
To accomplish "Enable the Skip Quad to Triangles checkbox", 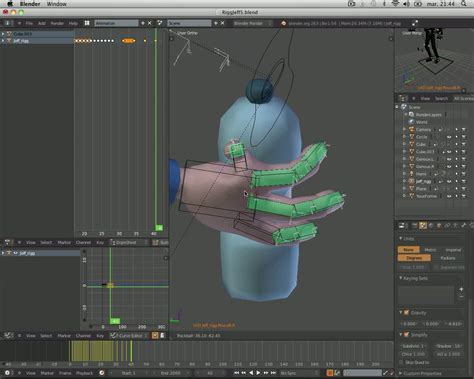I will [401, 362].
